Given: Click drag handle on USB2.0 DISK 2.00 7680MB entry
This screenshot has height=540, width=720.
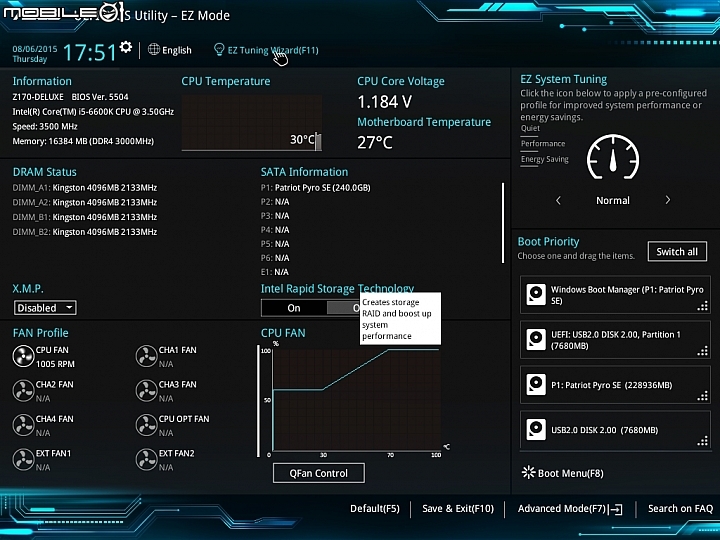Looking at the screenshot, I should (x=703, y=441).
